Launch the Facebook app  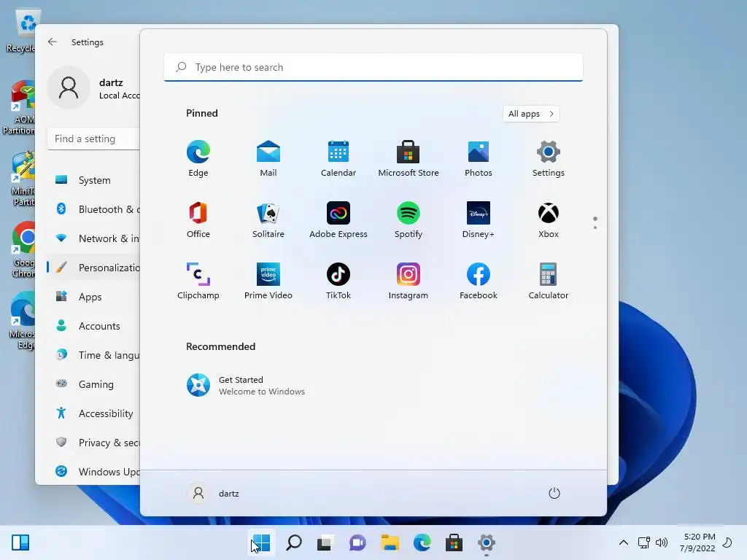coord(479,281)
